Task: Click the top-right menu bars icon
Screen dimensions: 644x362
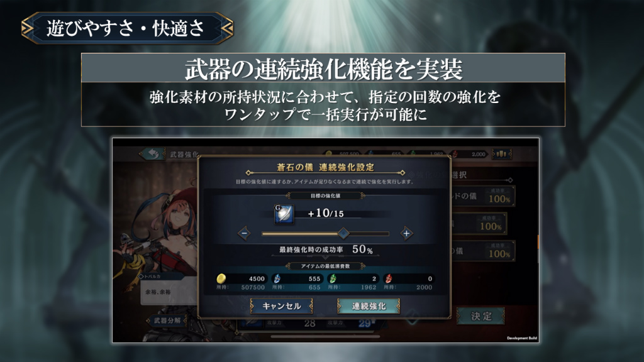Action: pos(501,155)
